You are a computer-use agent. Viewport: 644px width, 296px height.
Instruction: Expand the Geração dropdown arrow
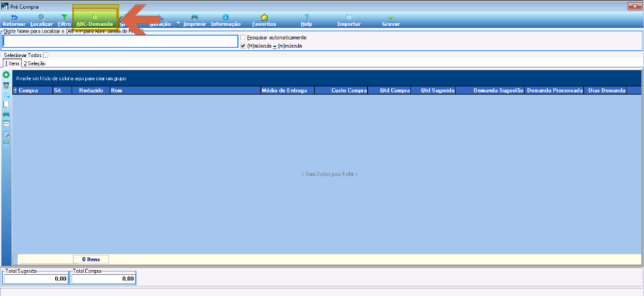tap(179, 22)
